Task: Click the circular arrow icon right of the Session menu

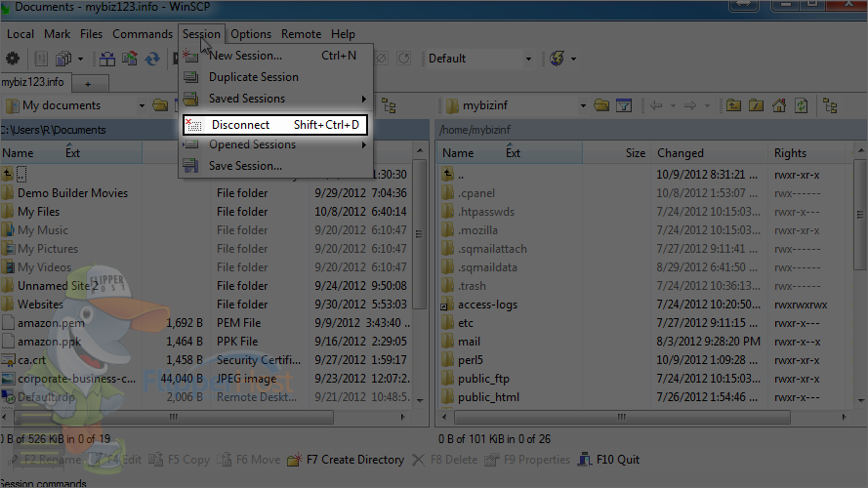Action: (x=404, y=59)
